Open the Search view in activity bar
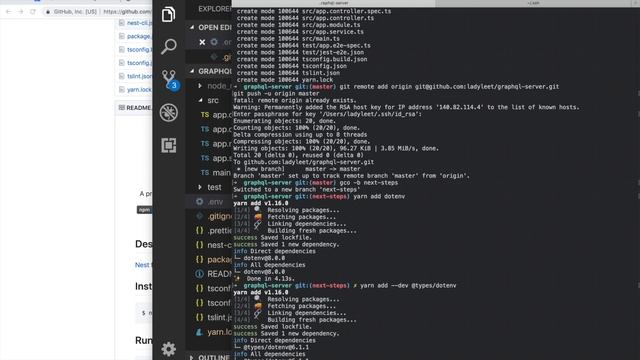 coord(168,47)
